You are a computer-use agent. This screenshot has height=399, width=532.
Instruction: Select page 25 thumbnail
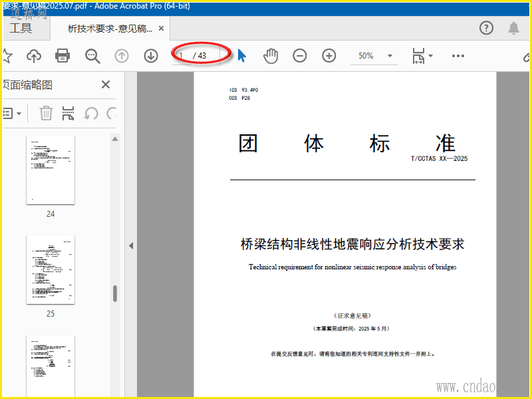(x=51, y=270)
